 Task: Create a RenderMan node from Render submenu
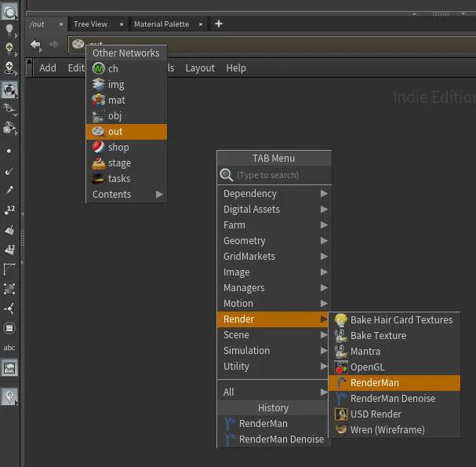coord(394,383)
